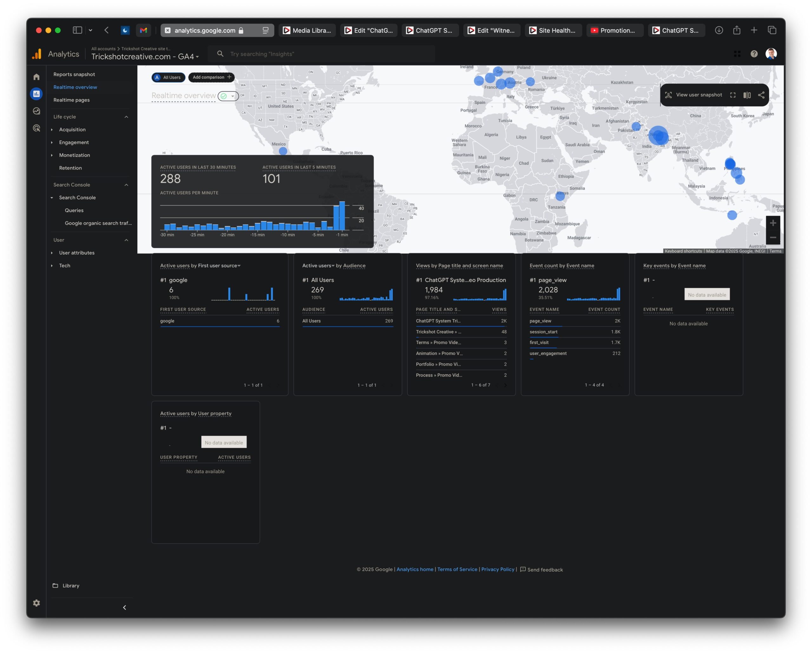The height and width of the screenshot is (653, 812).
Task: Click the Safari share icon
Action: click(x=737, y=30)
